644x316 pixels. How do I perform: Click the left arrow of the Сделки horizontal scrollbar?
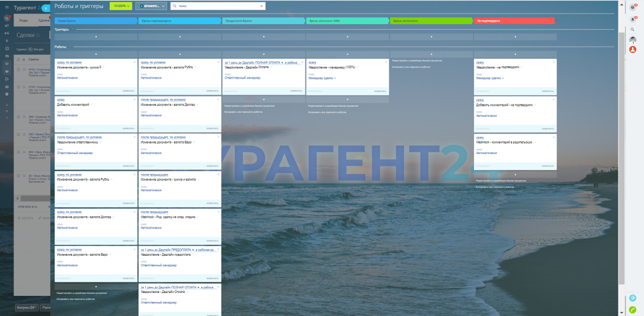(17, 199)
